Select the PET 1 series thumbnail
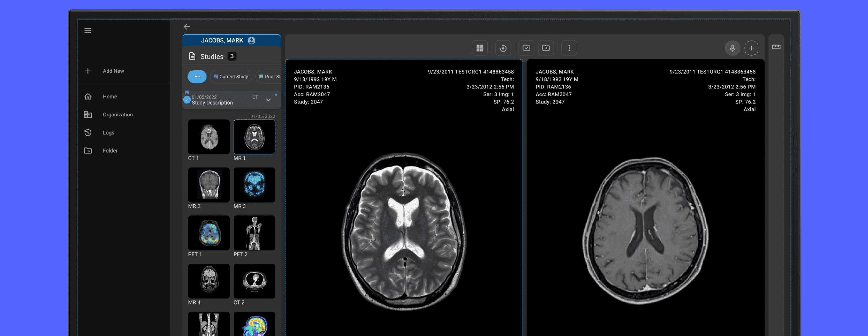868x336 pixels. [209, 233]
